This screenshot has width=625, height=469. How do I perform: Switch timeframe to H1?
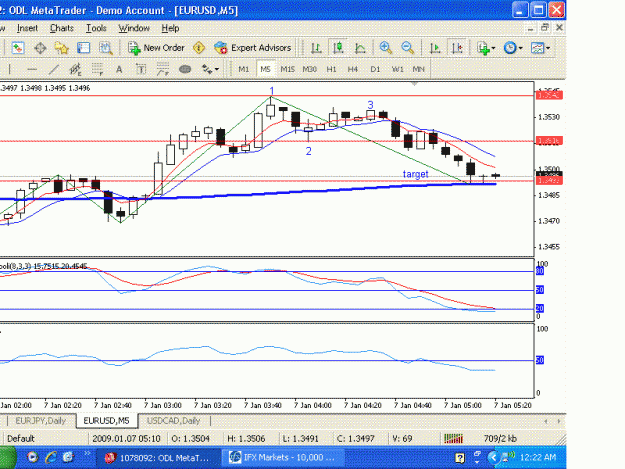[331, 69]
